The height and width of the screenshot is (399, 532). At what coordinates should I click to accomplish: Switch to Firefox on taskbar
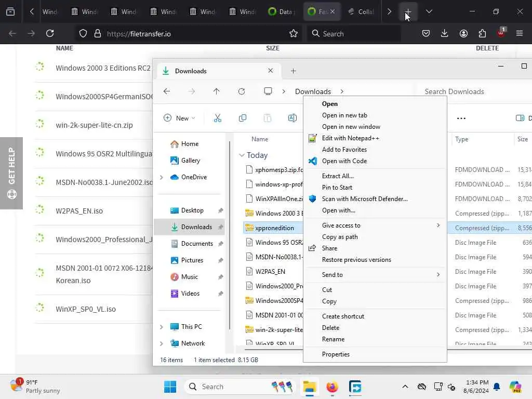[x=332, y=387]
